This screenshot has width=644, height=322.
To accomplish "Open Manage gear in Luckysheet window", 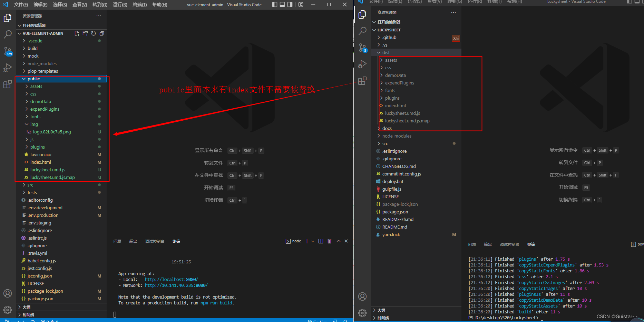I will click(362, 313).
